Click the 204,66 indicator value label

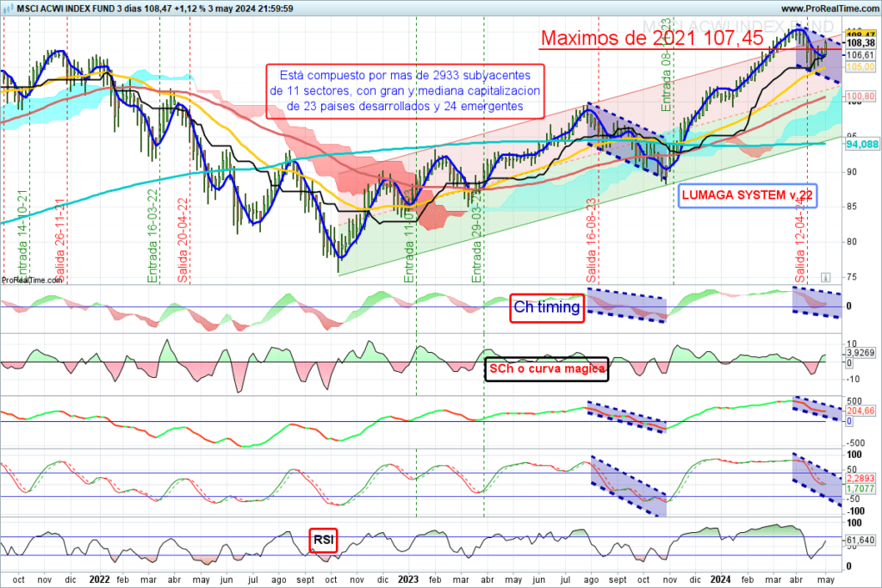click(x=860, y=411)
